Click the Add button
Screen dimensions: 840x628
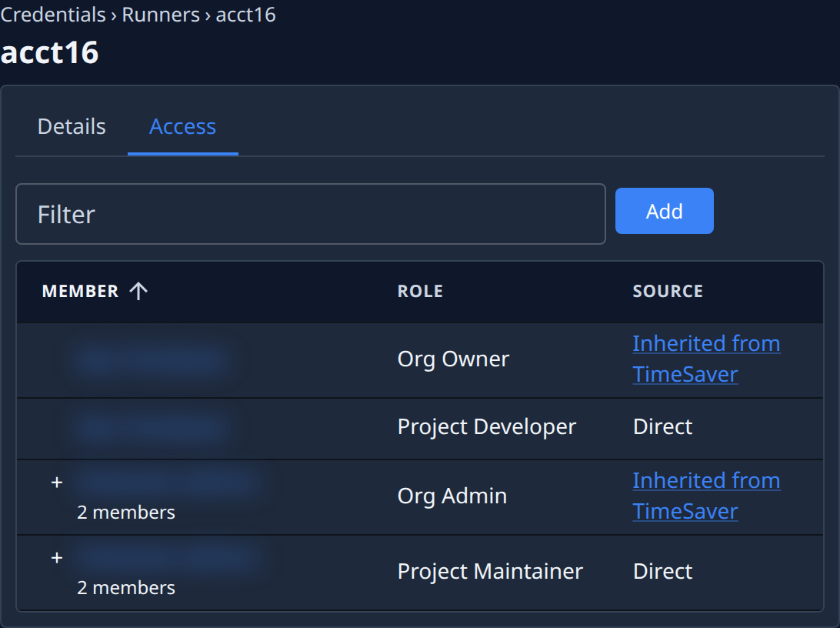665,211
